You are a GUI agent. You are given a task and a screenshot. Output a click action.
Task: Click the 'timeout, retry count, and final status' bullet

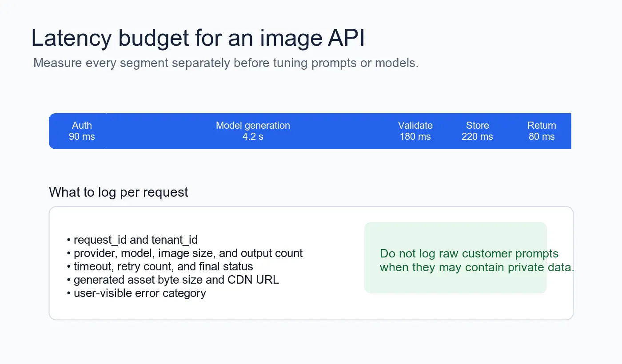pyautogui.click(x=159, y=267)
